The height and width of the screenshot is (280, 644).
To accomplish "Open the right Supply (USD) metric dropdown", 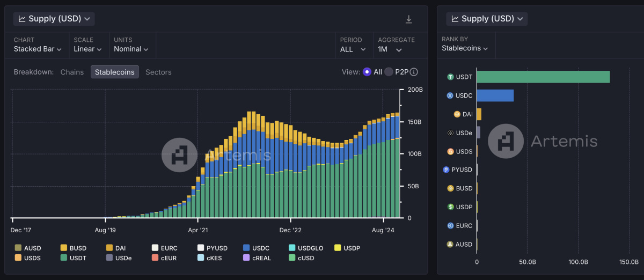I will coord(487,19).
